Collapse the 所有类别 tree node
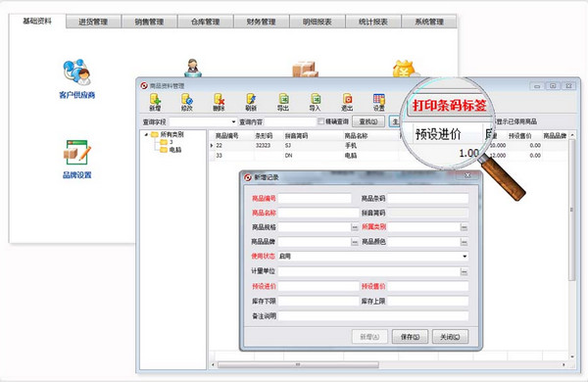This screenshot has width=588, height=382. 146,134
